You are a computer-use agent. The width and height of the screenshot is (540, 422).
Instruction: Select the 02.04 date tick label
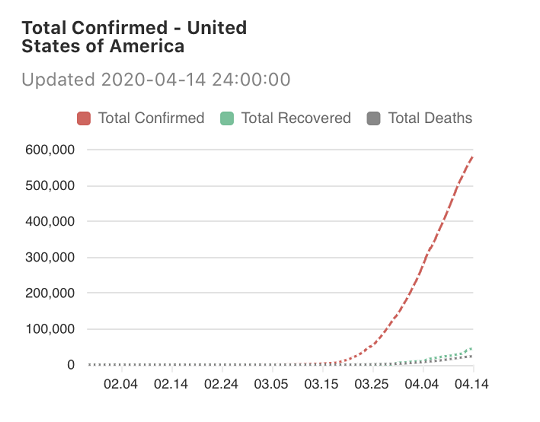click(121, 384)
